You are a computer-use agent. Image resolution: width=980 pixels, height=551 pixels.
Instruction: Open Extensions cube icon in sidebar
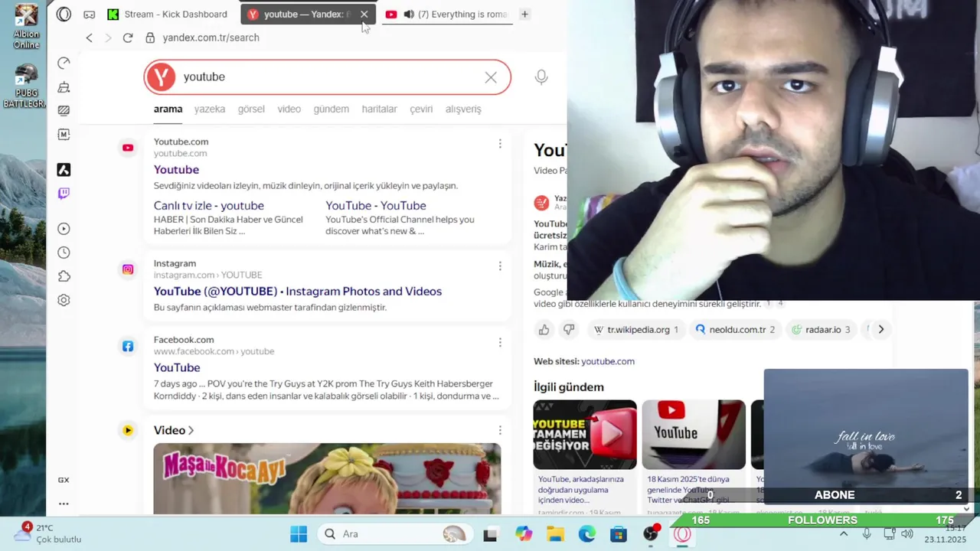[64, 276]
